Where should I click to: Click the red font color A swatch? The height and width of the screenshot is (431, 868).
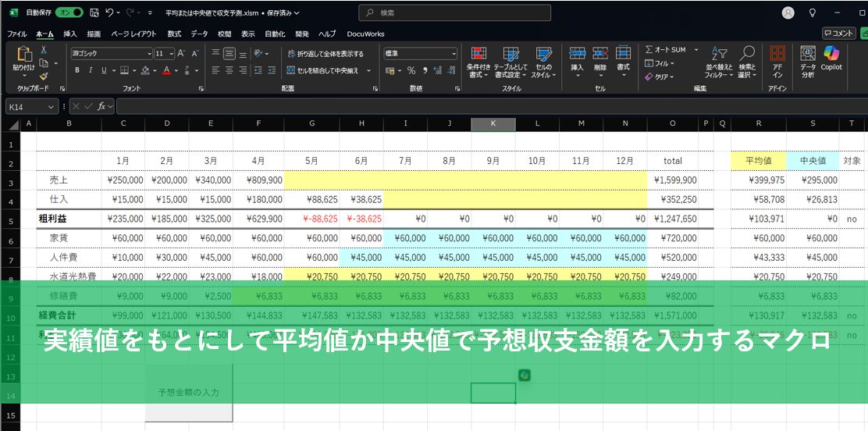[x=166, y=70]
